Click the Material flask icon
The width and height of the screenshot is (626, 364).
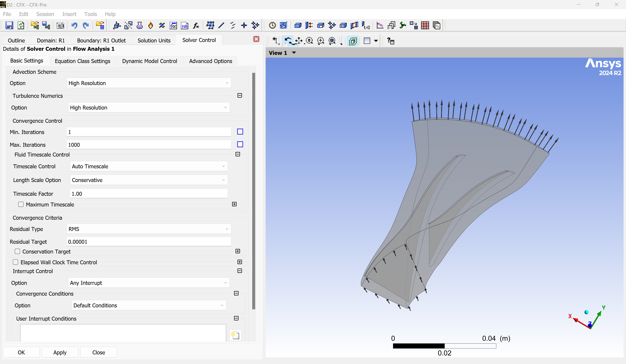(140, 25)
